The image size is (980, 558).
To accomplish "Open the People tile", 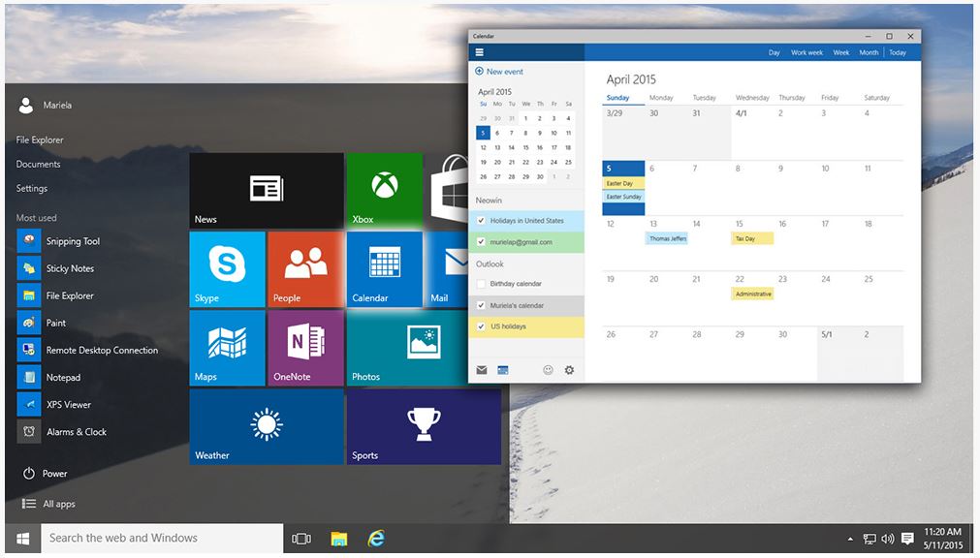I will [305, 269].
